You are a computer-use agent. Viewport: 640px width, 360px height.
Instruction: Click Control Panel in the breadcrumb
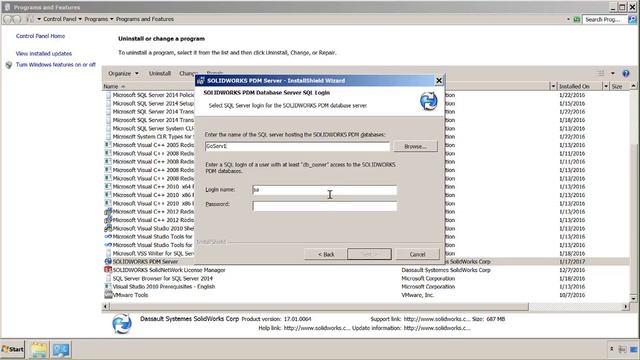[x=60, y=19]
